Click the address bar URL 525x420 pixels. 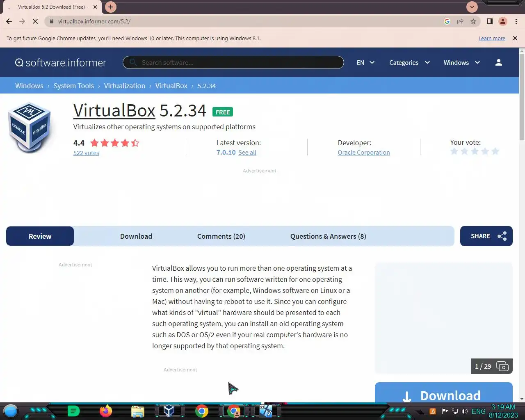click(94, 21)
